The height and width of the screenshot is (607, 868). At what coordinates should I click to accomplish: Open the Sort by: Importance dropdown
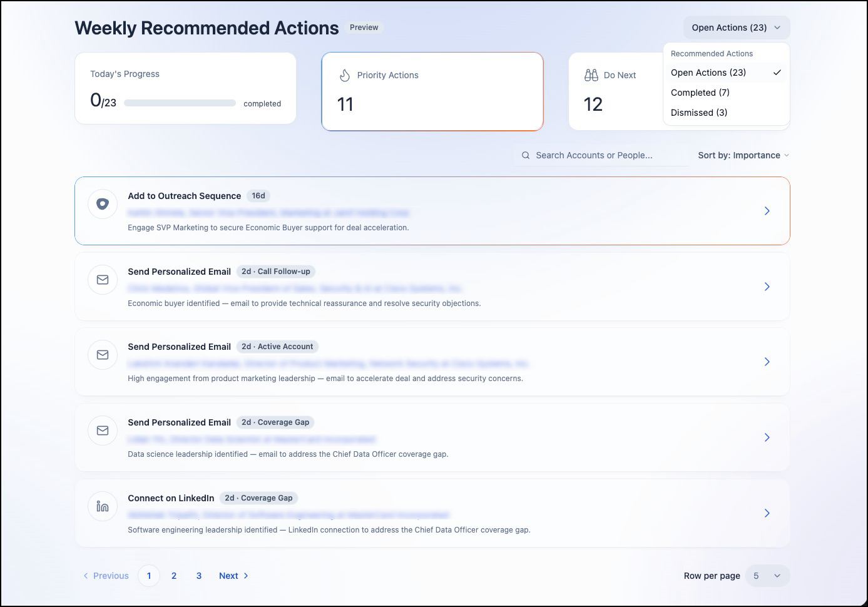(743, 155)
